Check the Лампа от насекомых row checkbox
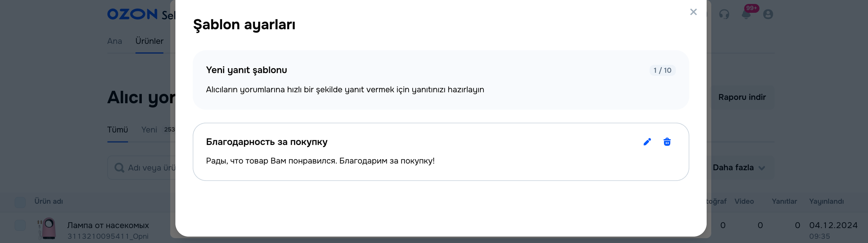The width and height of the screenshot is (868, 243). (x=20, y=225)
